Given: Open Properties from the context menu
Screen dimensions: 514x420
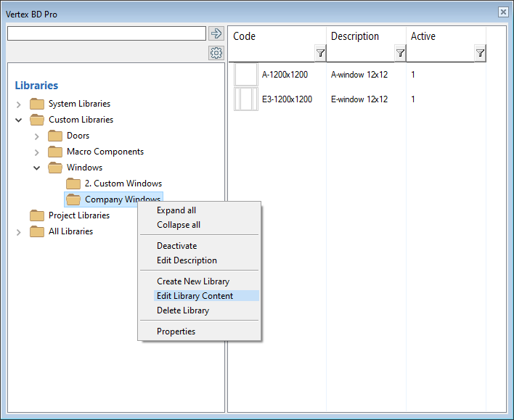Looking at the screenshot, I should pyautogui.click(x=176, y=332).
